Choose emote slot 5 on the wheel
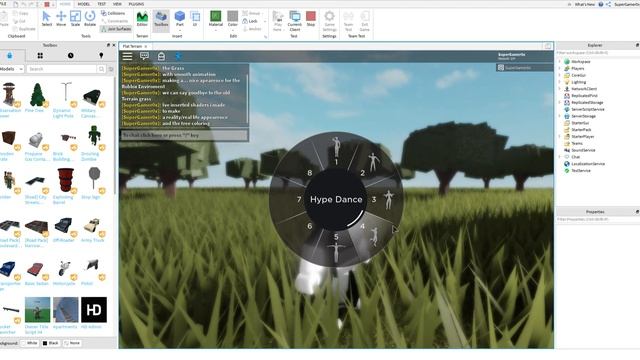The height and width of the screenshot is (360, 640). [x=336, y=247]
